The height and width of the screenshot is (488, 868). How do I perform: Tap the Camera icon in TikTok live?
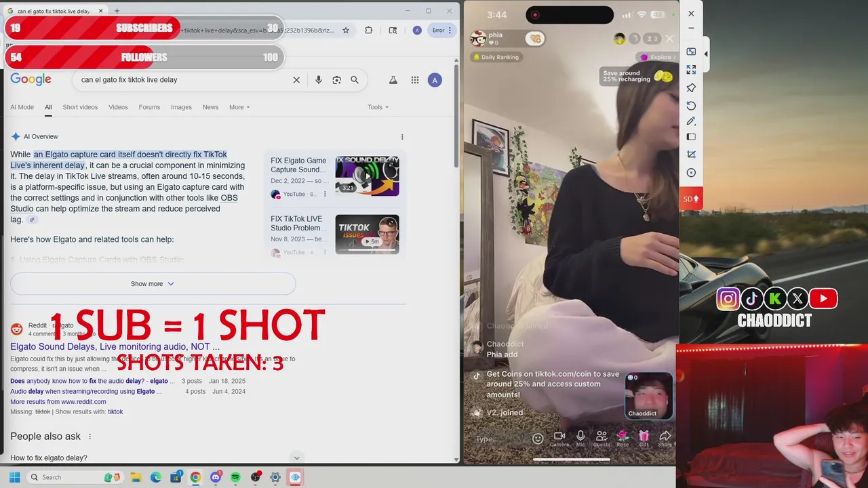559,439
